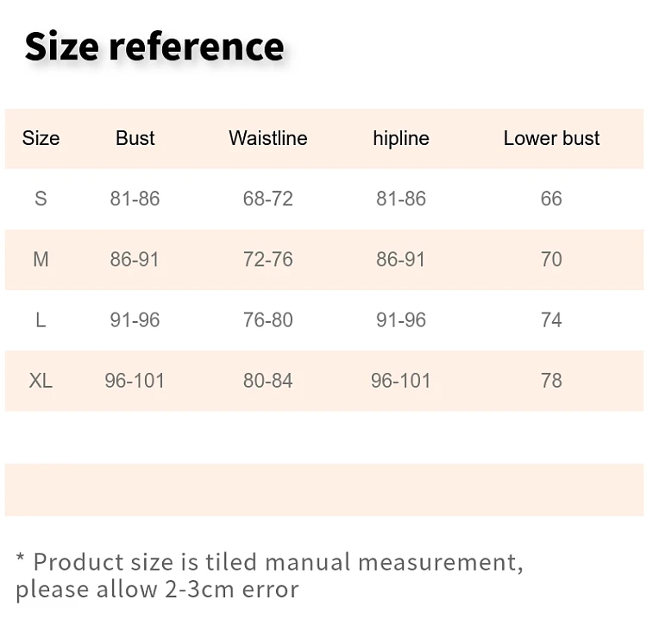Select the S size row label
647x644 pixels.
(x=41, y=199)
